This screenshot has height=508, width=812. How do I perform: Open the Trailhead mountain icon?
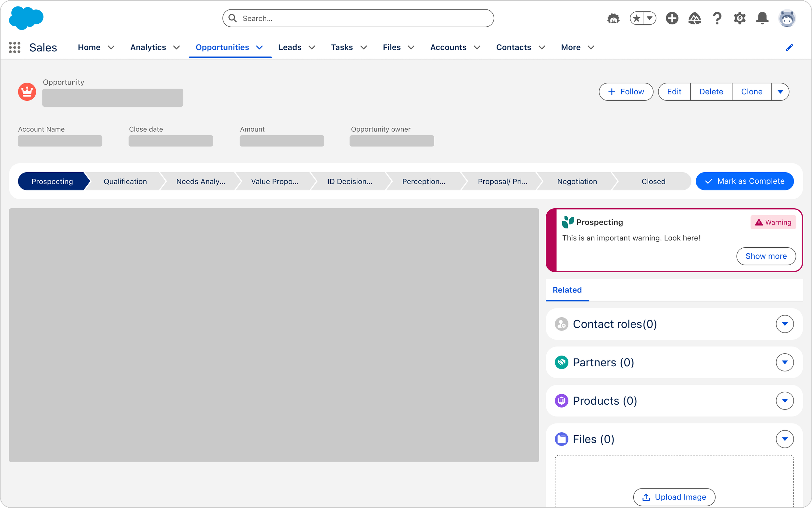[x=694, y=18]
